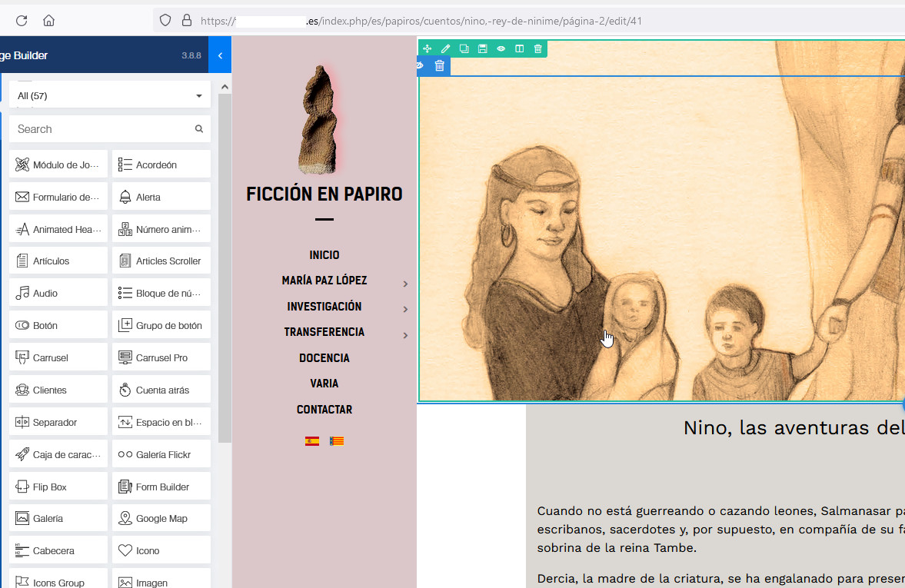Toggle row visibility with the eye icon

(501, 48)
